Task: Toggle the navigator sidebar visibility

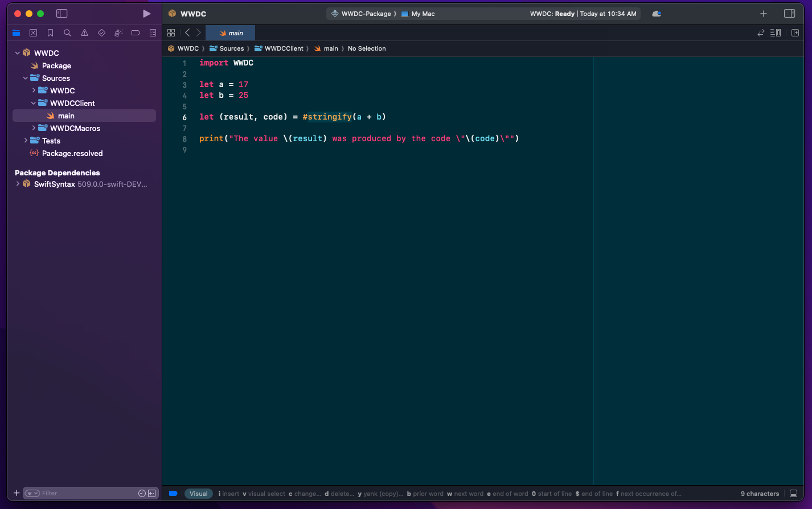Action: coord(62,14)
